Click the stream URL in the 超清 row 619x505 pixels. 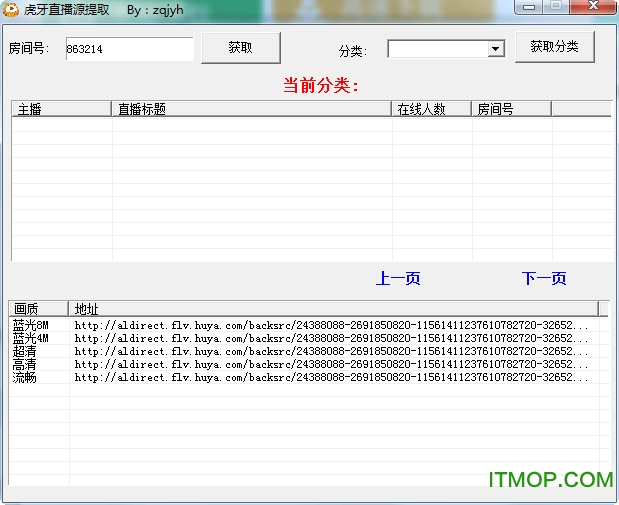pos(331,351)
